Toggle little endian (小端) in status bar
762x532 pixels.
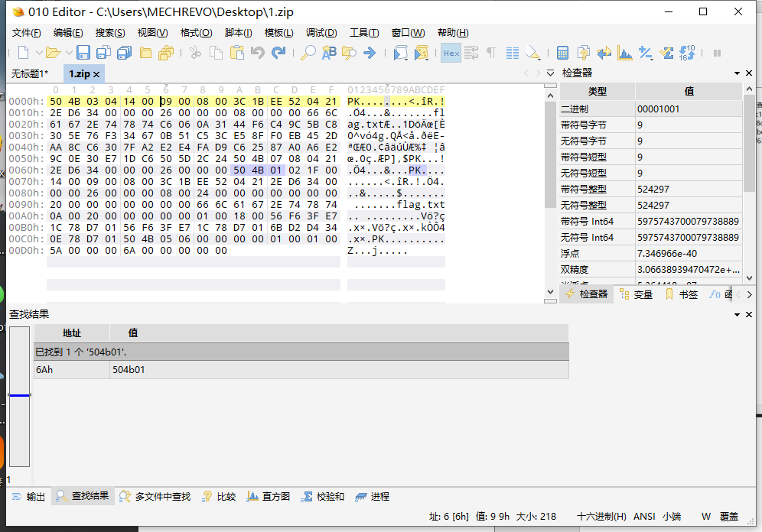pos(672,517)
